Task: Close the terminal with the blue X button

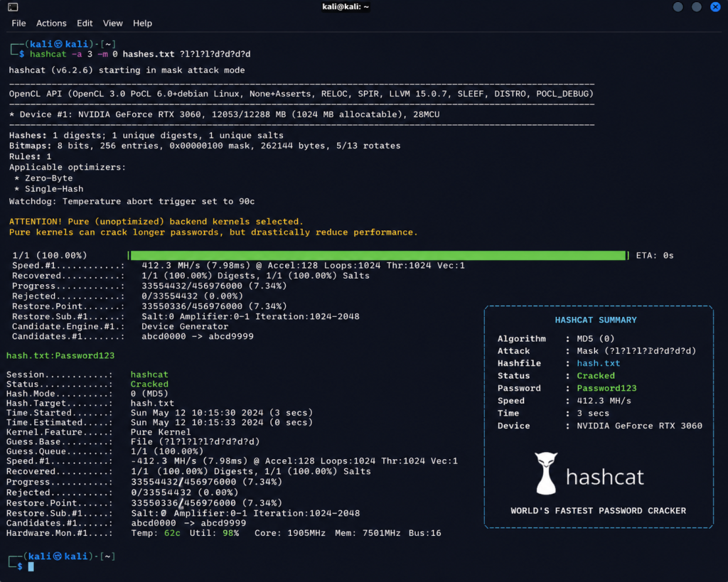Action: (715, 6)
